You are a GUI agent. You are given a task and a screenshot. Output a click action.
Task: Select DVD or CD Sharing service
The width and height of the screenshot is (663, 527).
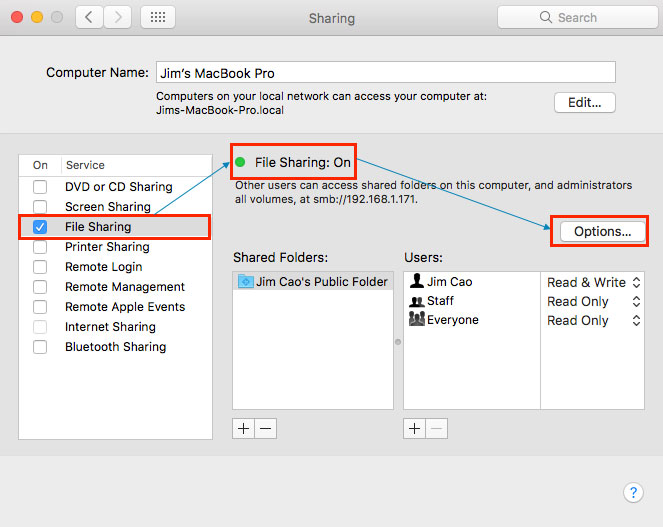pyautogui.click(x=115, y=187)
